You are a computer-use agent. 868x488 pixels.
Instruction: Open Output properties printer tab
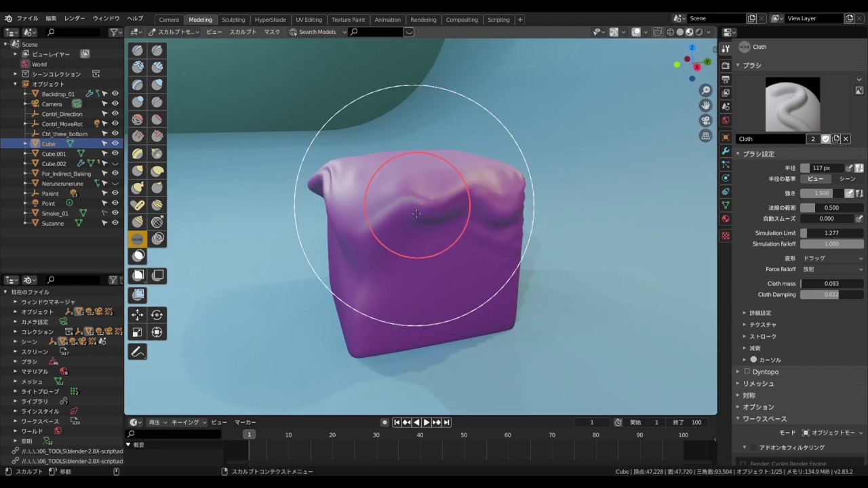pyautogui.click(x=726, y=79)
